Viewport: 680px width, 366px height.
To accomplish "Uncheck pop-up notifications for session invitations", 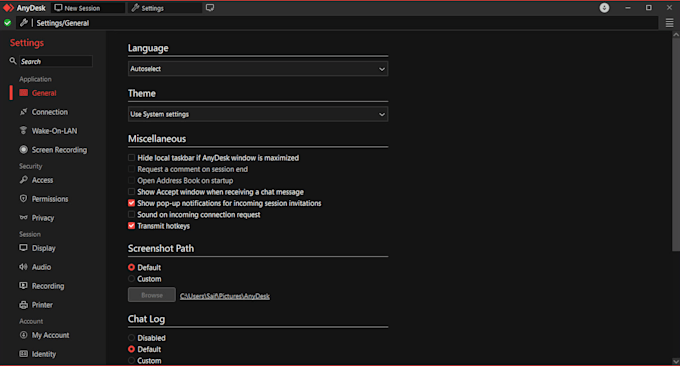I will (x=131, y=203).
